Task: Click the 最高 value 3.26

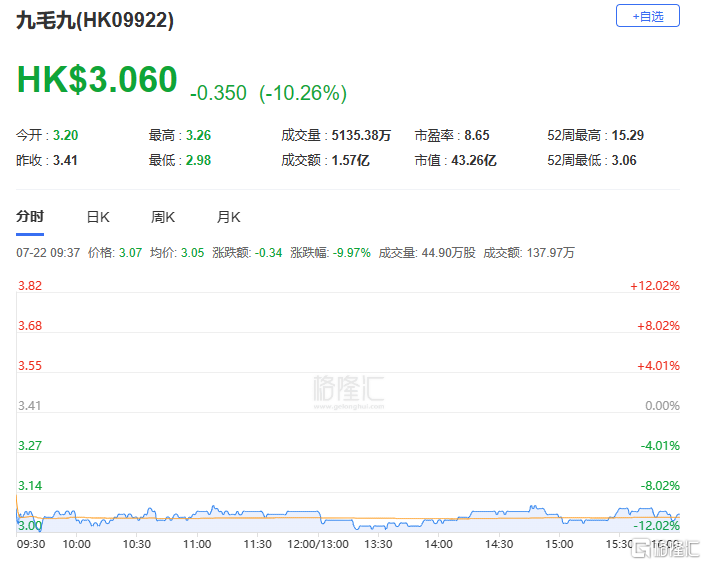Action: (x=199, y=135)
